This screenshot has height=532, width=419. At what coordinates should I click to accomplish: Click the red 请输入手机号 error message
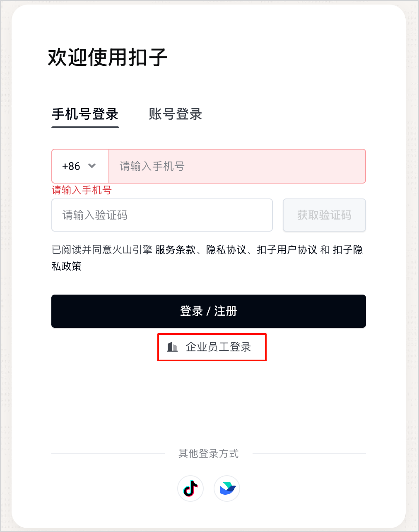click(82, 190)
